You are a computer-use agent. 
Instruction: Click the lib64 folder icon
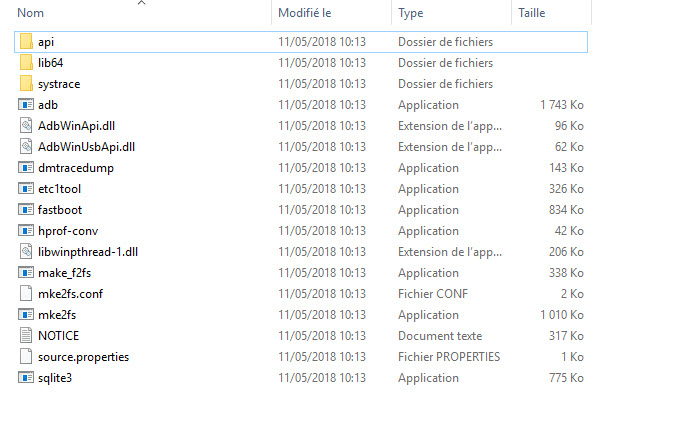[x=27, y=63]
